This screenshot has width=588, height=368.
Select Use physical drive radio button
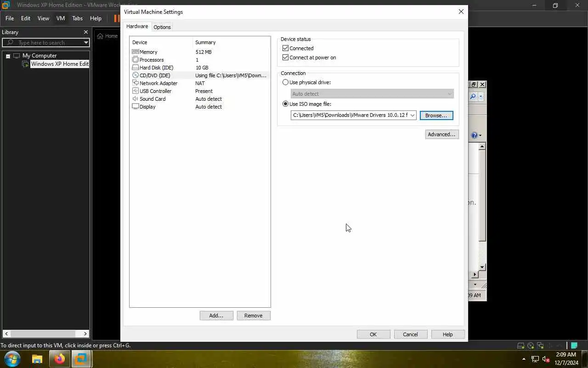pyautogui.click(x=286, y=82)
